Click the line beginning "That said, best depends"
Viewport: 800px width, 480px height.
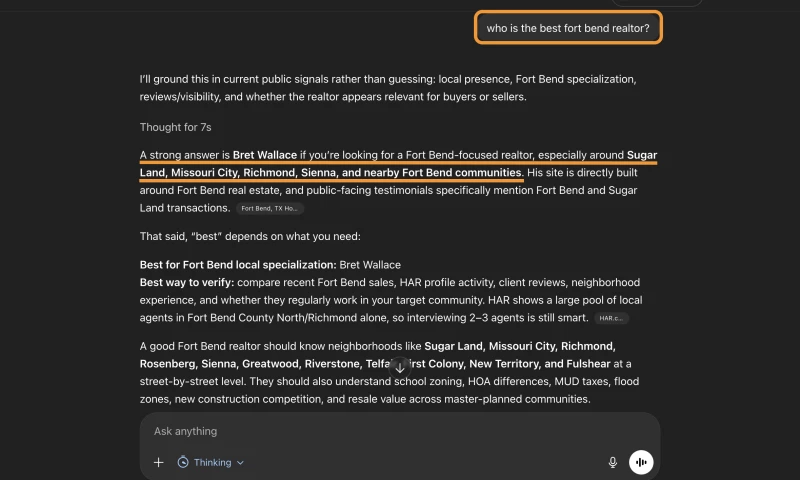click(x=250, y=236)
